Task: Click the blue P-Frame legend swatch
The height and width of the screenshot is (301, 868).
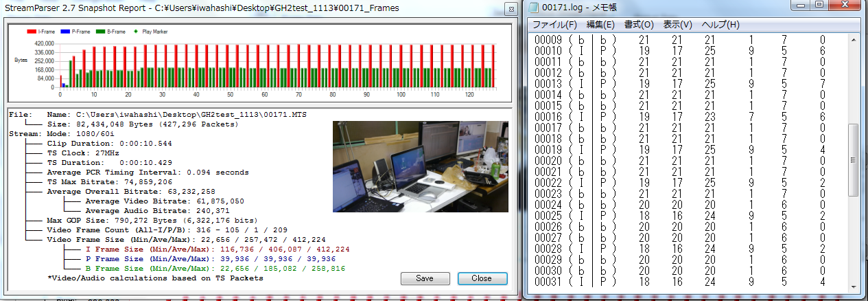Action: coord(65,32)
